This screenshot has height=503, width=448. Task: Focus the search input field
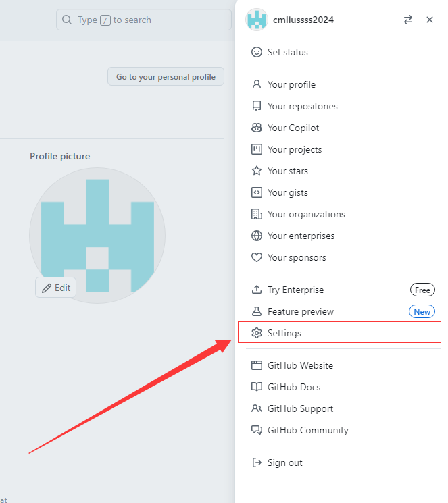point(143,20)
